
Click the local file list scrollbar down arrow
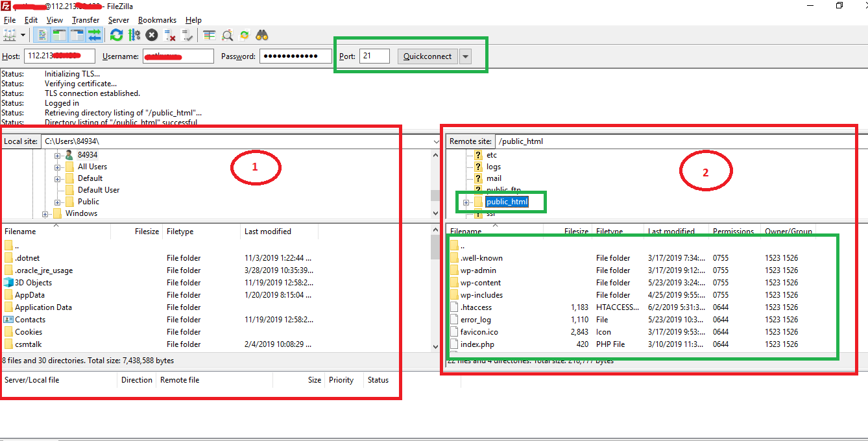tap(435, 347)
